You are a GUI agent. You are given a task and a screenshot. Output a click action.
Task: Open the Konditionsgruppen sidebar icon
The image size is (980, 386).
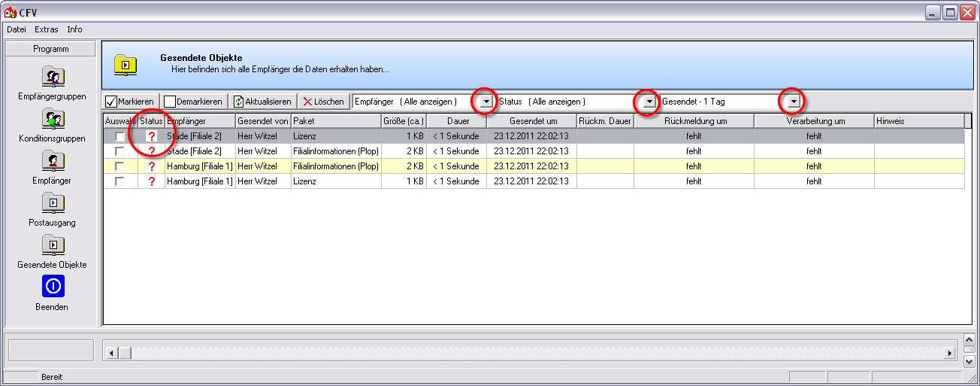[x=53, y=119]
